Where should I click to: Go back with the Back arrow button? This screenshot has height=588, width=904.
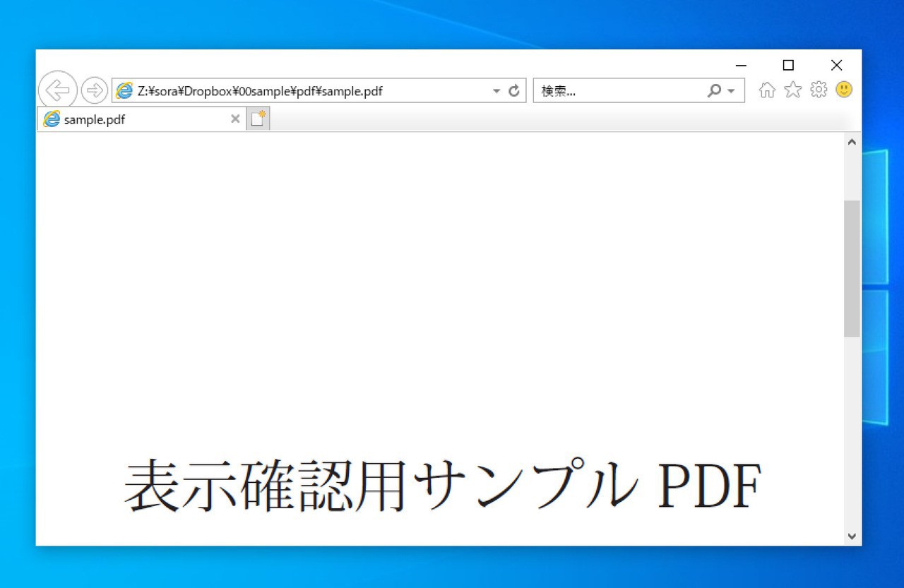coord(57,90)
